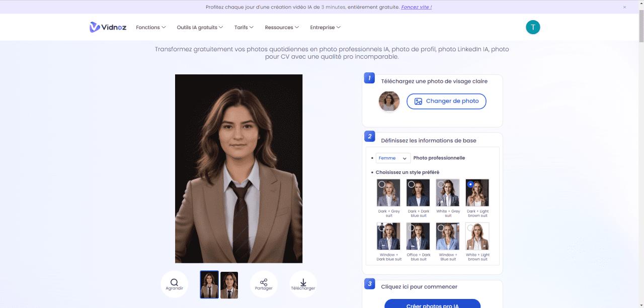Select Dark + Light brown suit style

pyautogui.click(x=477, y=193)
